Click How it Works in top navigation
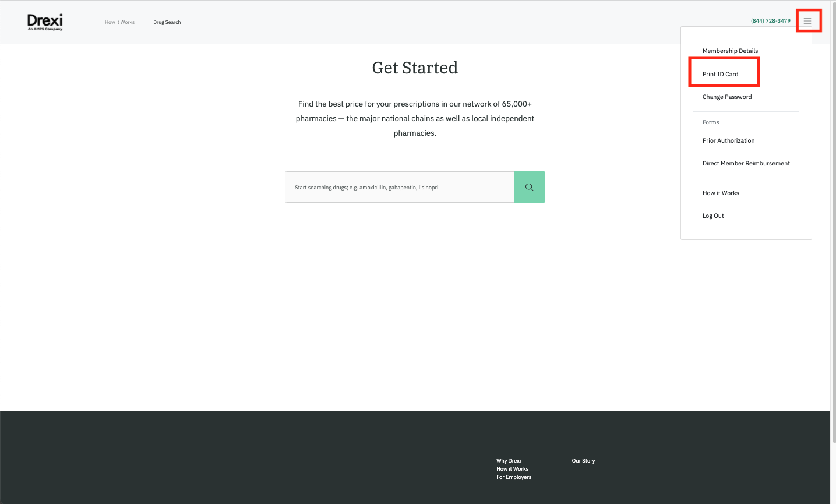 tap(119, 22)
